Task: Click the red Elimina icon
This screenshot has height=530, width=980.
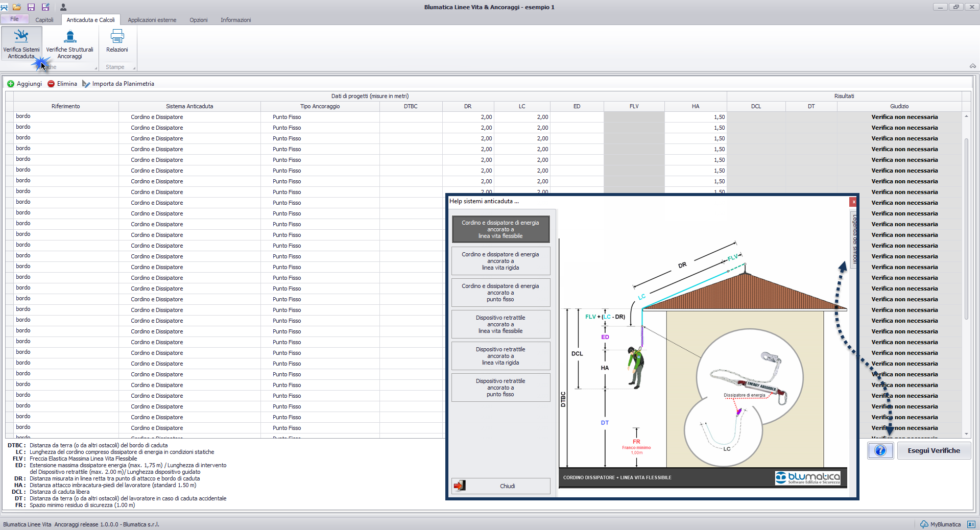Action: (x=51, y=84)
